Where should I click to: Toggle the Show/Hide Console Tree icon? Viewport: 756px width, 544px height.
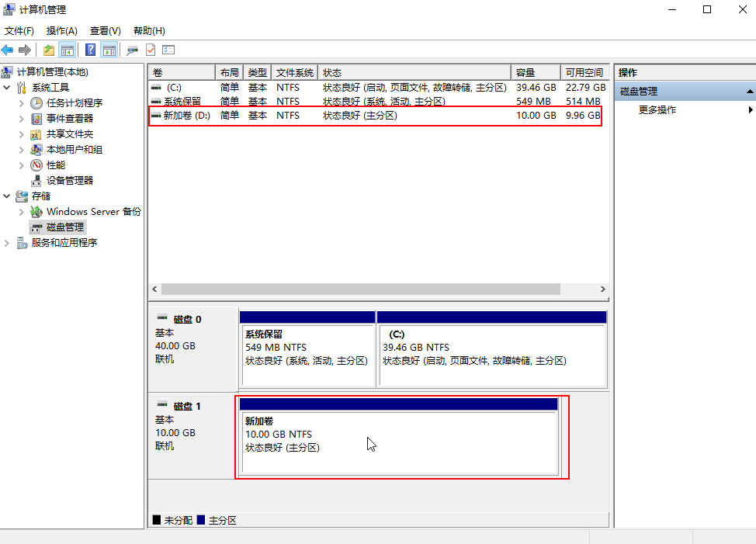pos(68,50)
